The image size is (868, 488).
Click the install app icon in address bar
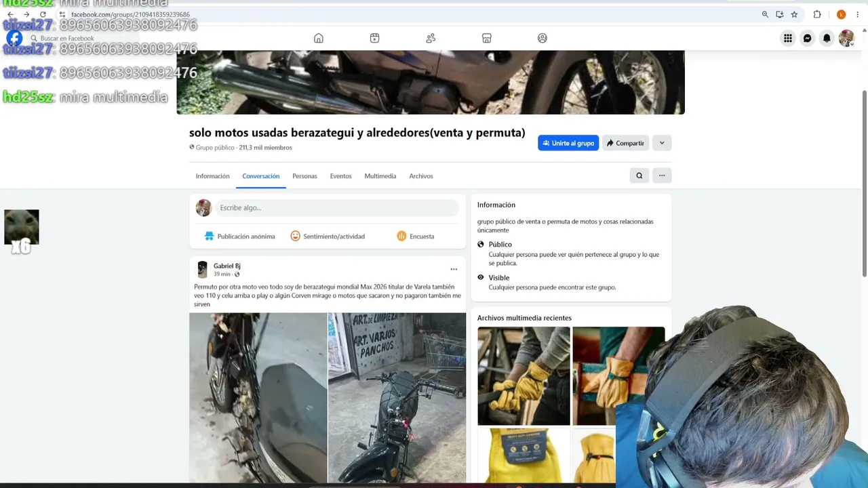pyautogui.click(x=780, y=14)
